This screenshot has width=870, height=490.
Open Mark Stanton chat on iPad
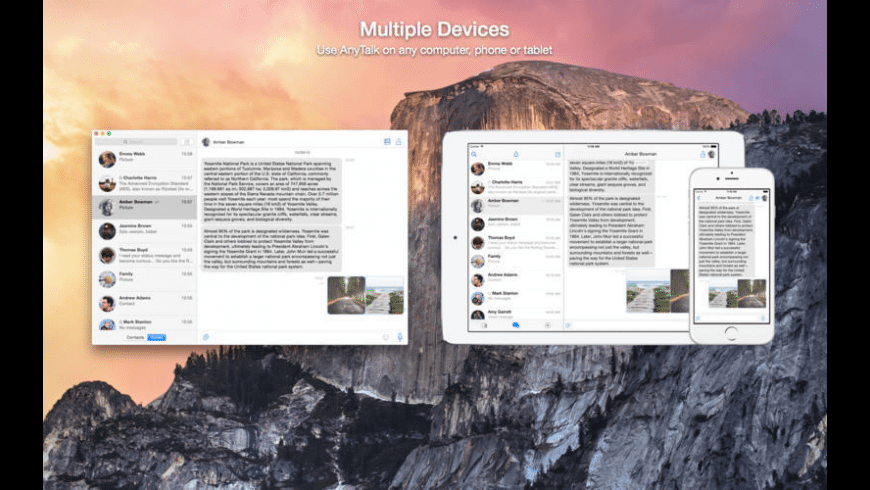coord(516,297)
